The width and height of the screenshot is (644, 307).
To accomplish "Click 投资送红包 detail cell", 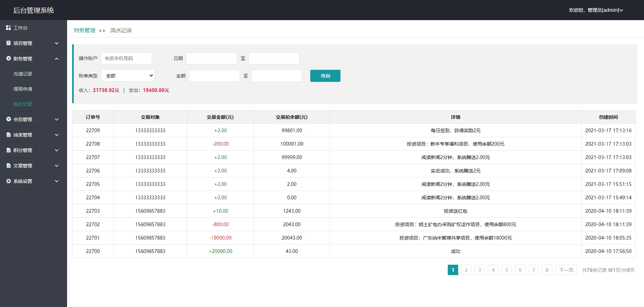I will point(455,211).
